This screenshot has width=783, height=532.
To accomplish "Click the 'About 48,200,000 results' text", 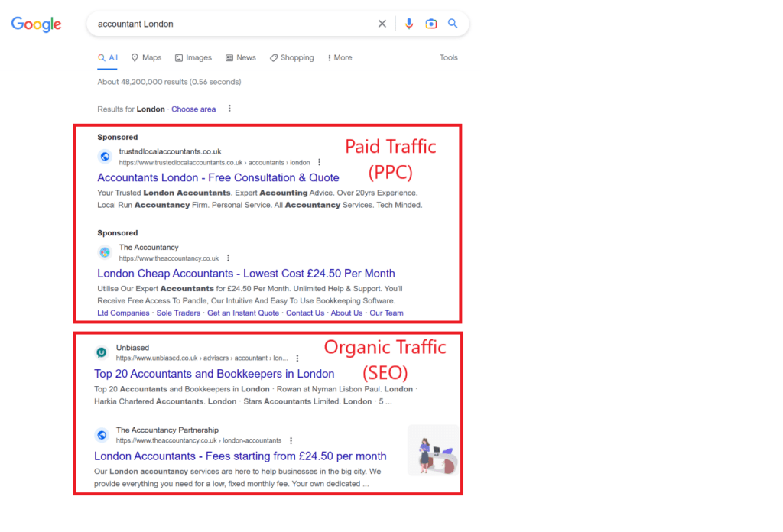I will coord(169,82).
